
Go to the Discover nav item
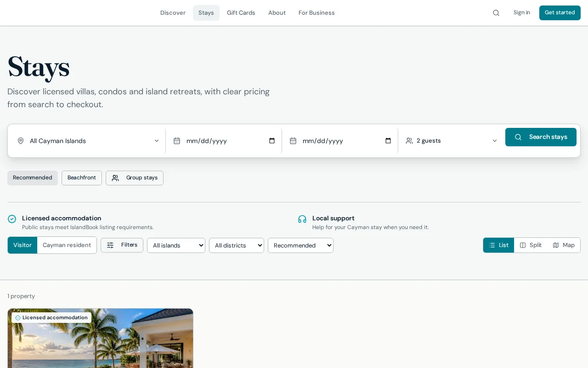(x=173, y=13)
